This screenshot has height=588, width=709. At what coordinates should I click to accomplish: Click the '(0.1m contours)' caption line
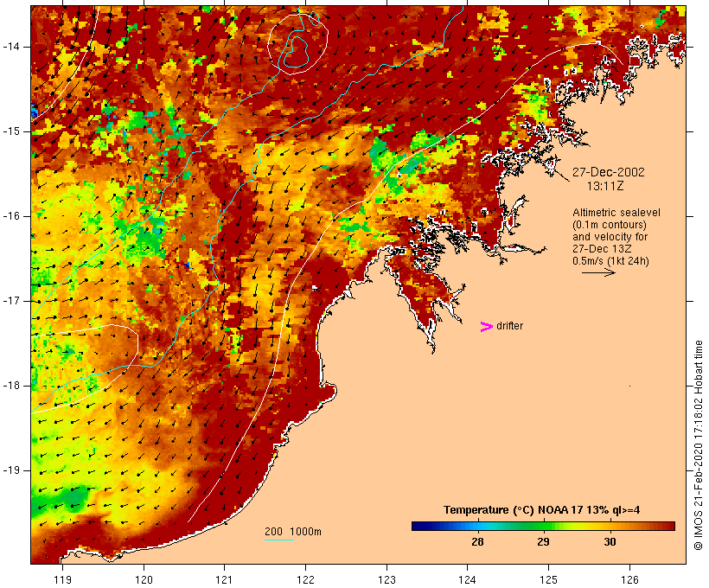point(610,225)
